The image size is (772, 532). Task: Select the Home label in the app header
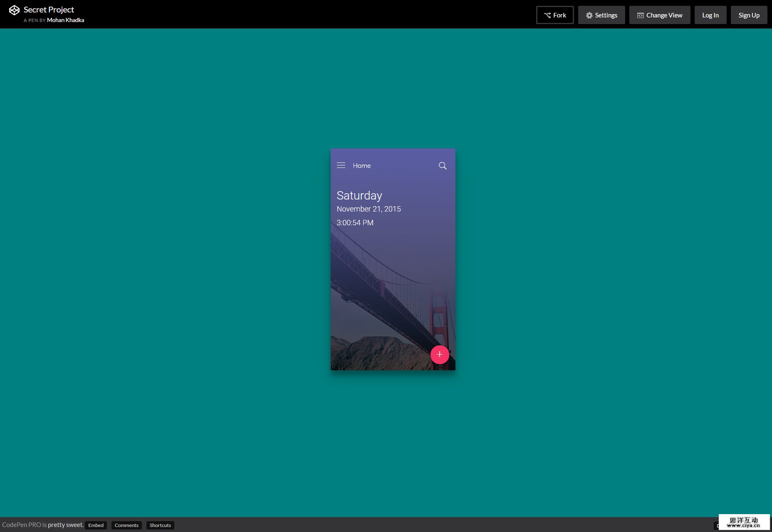361,165
